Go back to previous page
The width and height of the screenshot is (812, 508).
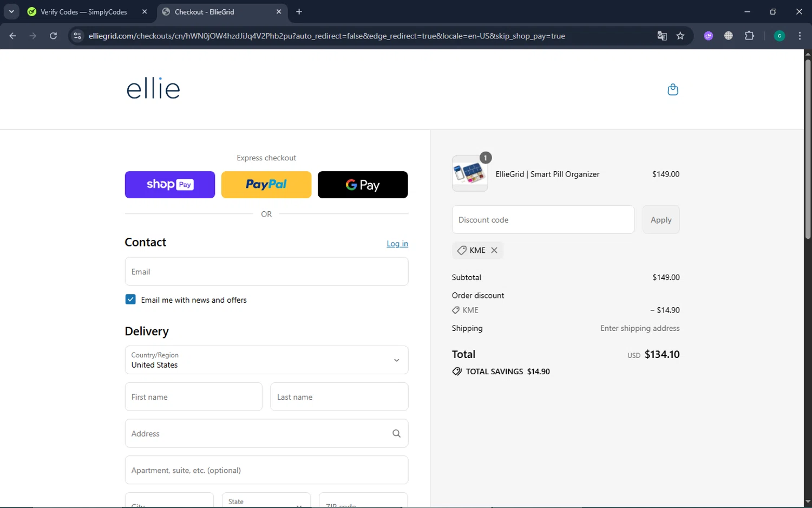(x=13, y=36)
